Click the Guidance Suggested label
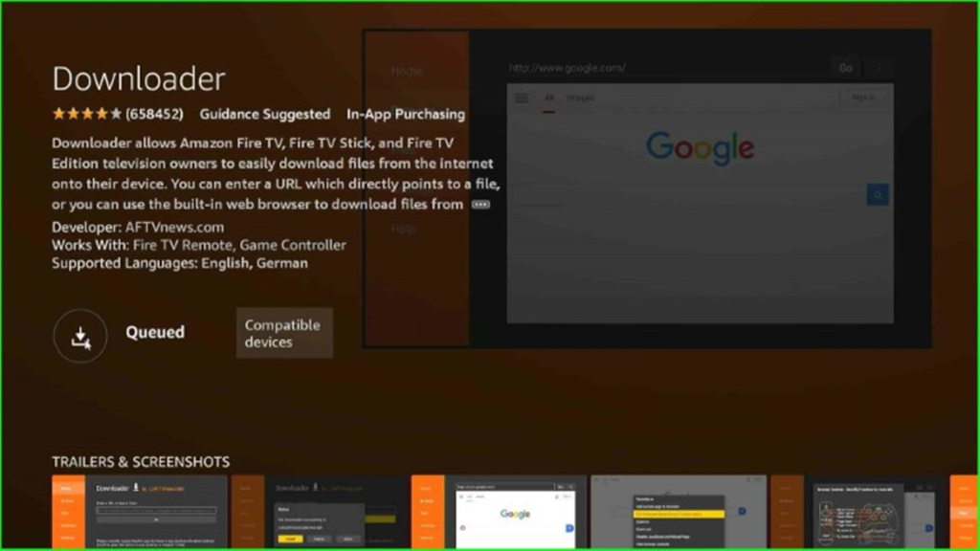The height and width of the screenshot is (551, 980). [265, 114]
